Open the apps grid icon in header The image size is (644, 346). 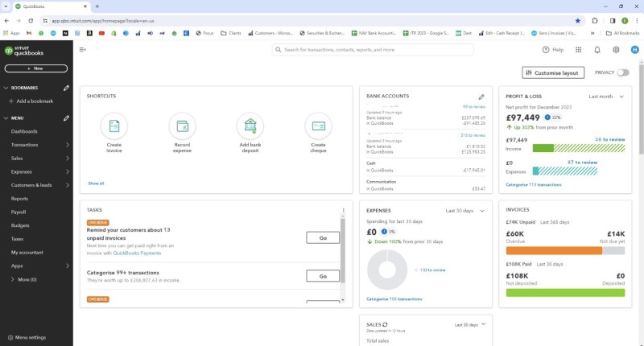[578, 50]
